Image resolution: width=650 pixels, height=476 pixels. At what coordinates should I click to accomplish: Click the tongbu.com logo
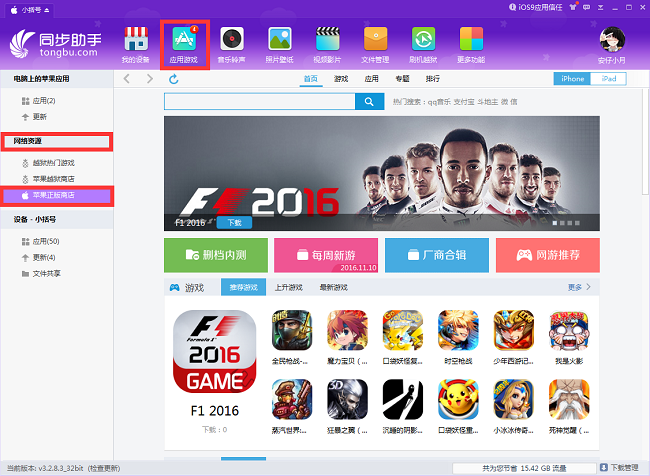(x=56, y=44)
